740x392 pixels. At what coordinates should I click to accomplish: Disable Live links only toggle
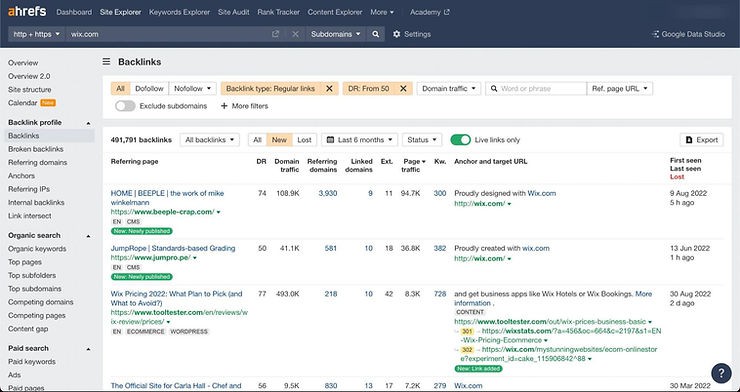click(x=461, y=140)
